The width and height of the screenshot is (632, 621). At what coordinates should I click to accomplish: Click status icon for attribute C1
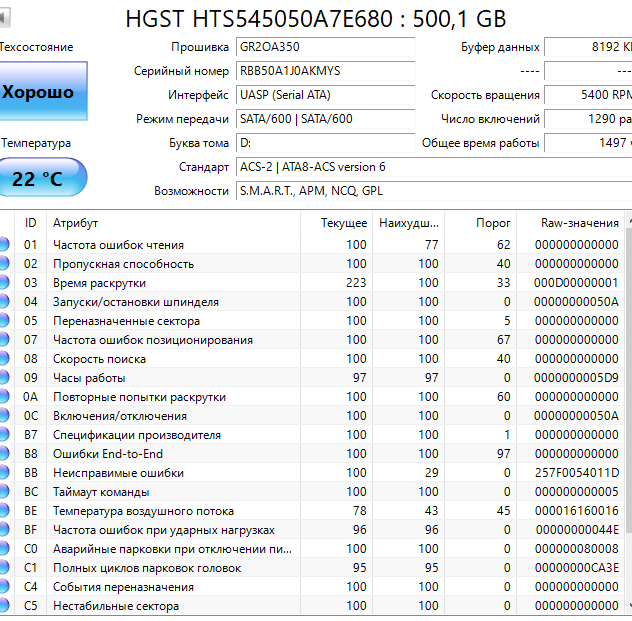click(x=4, y=568)
